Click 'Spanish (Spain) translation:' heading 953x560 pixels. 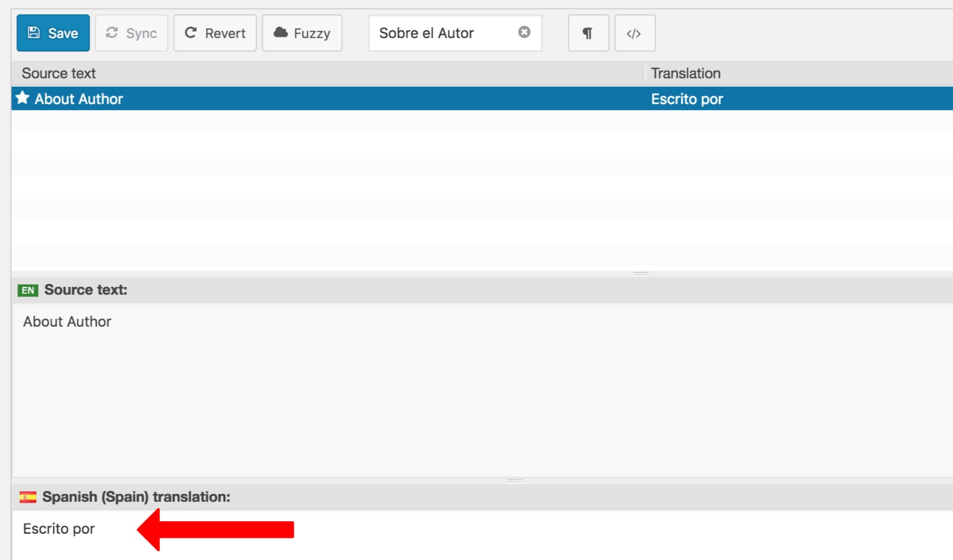pyautogui.click(x=136, y=497)
